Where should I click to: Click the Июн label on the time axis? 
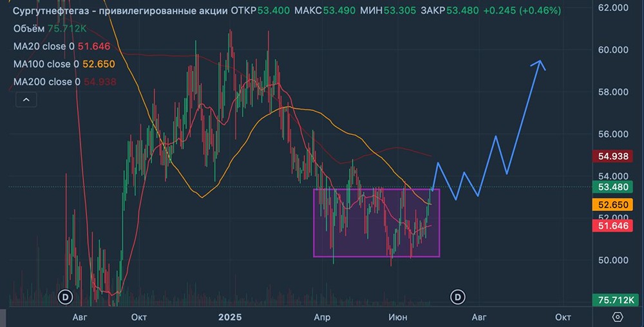click(398, 317)
